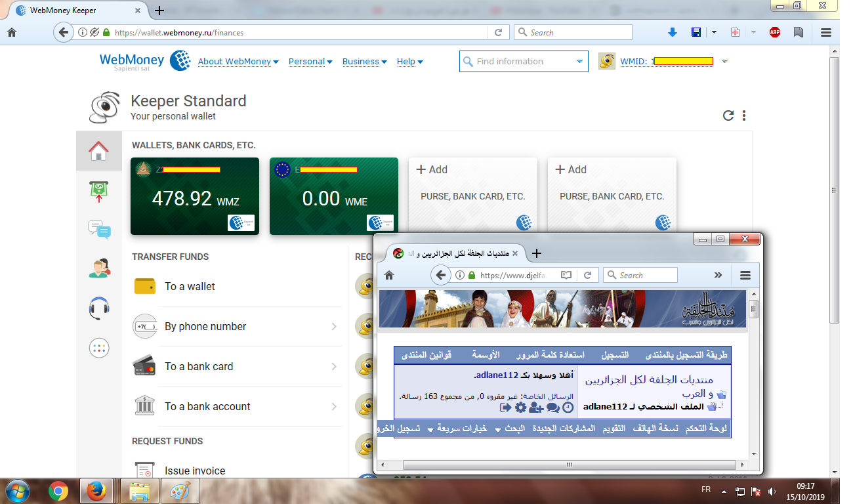This screenshot has height=504, width=853.
Task: Click the refresh icon beside Keeper Standard
Action: (728, 115)
